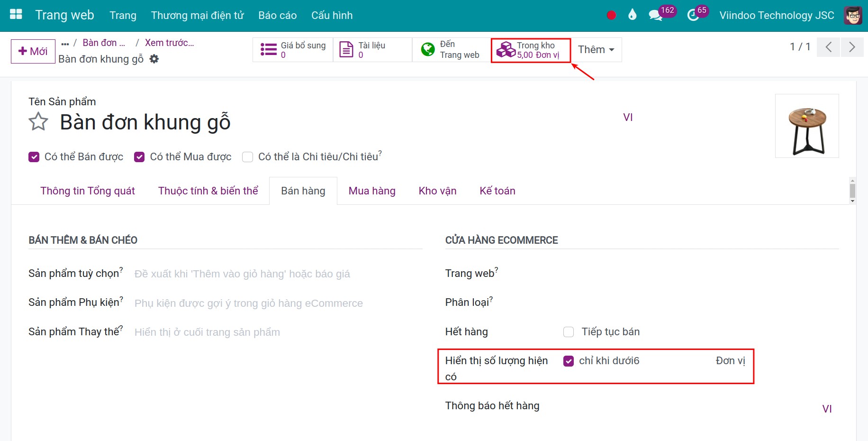The image size is (868, 441).
Task: Switch to Kho vận tab
Action: 437,191
